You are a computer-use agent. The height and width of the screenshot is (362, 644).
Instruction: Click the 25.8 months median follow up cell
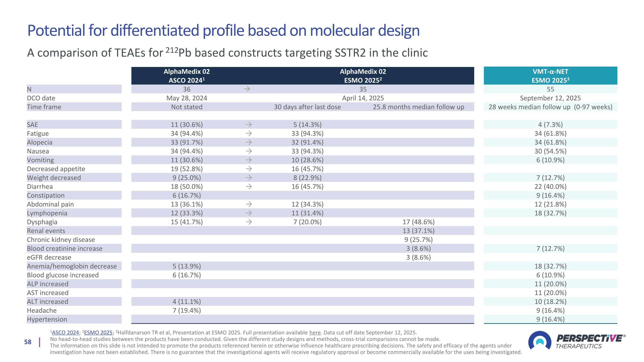click(x=418, y=107)
